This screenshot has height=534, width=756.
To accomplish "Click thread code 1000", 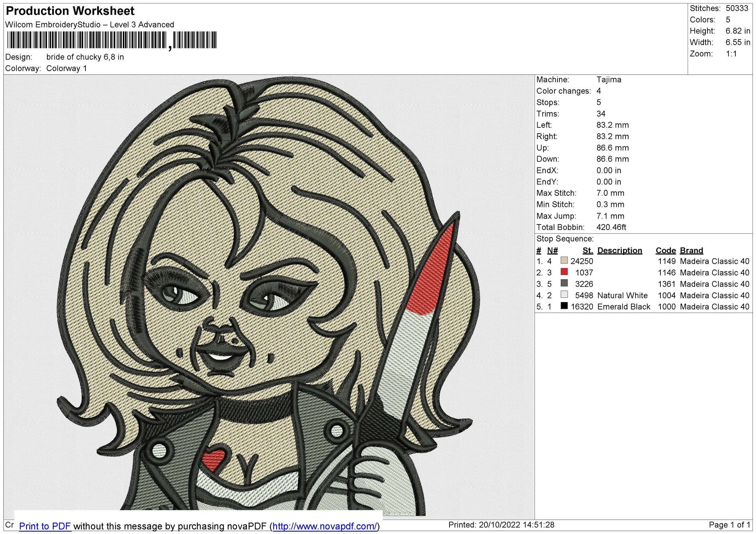I will pyautogui.click(x=667, y=307).
